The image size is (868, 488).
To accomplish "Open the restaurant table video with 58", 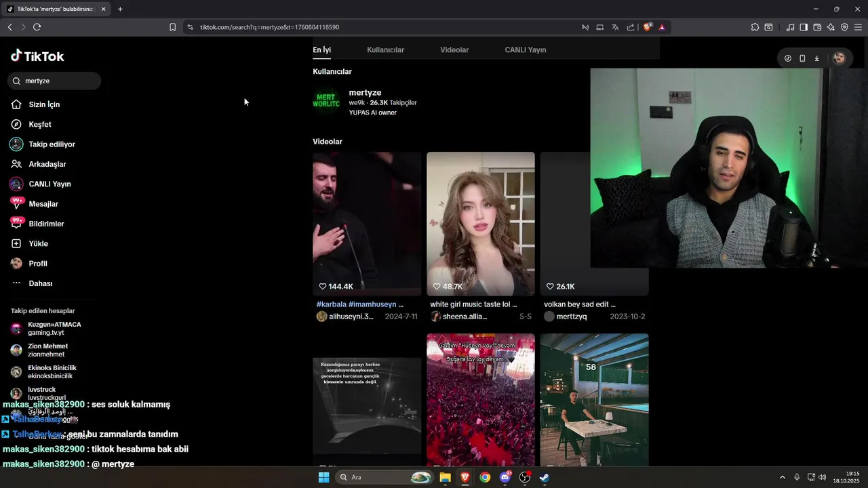I will point(594,400).
